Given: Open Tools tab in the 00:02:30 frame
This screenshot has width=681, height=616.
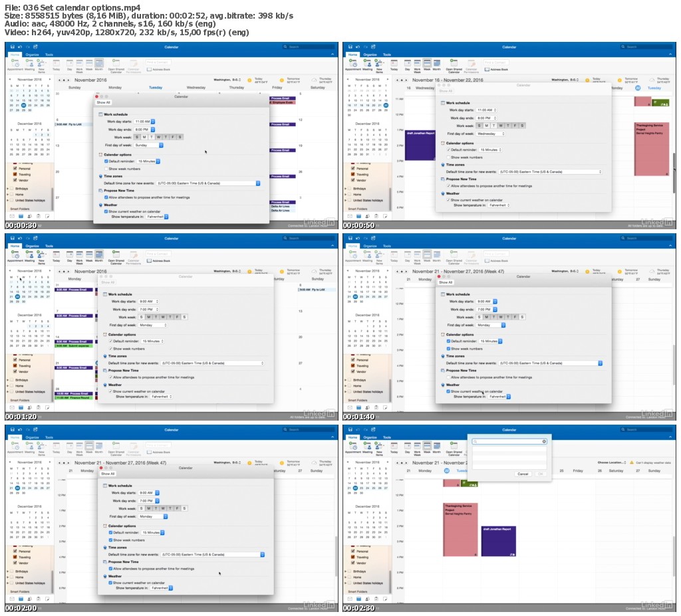Looking at the screenshot, I should coord(387,437).
